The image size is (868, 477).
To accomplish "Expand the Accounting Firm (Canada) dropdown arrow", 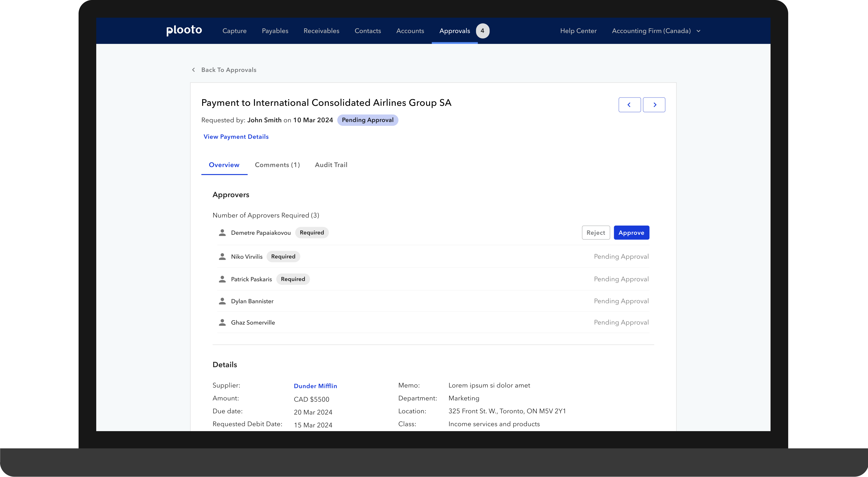I will 698,31.
